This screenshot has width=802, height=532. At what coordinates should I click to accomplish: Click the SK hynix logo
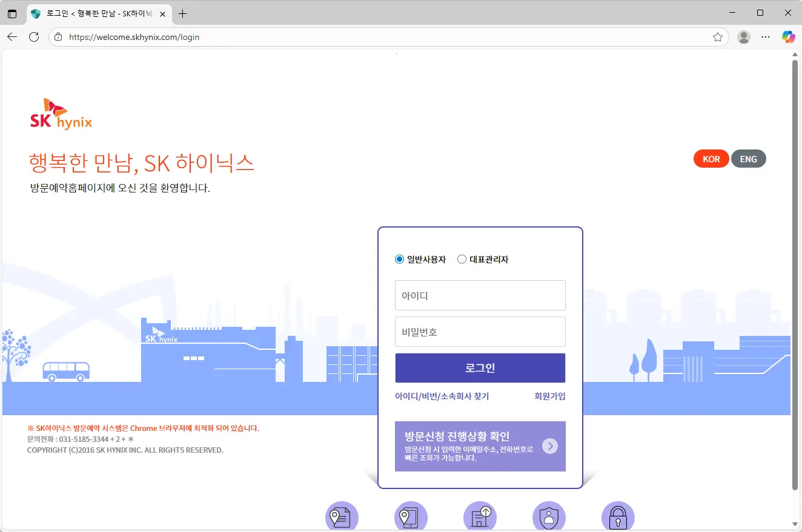click(61, 114)
